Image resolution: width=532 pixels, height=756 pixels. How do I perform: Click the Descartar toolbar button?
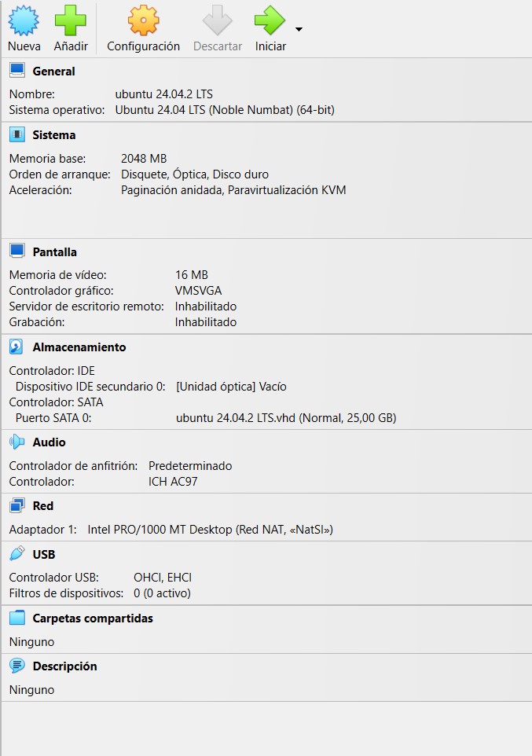pos(218,29)
